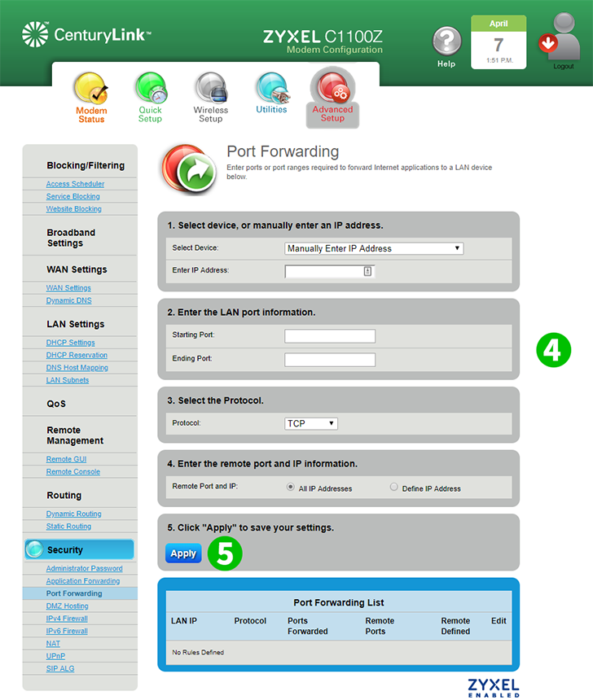Click the 'No Rules Defined' row
593x700 pixels.
coord(339,653)
